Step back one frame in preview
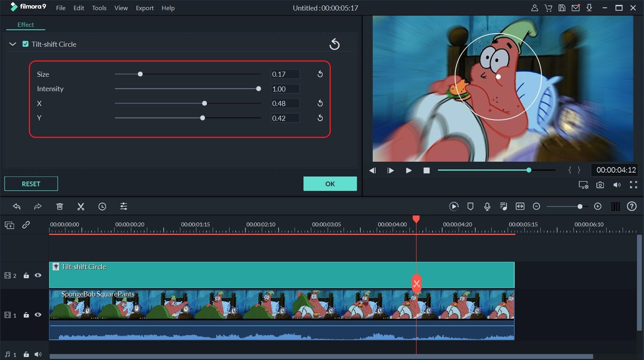The height and width of the screenshot is (360, 644). [x=372, y=170]
